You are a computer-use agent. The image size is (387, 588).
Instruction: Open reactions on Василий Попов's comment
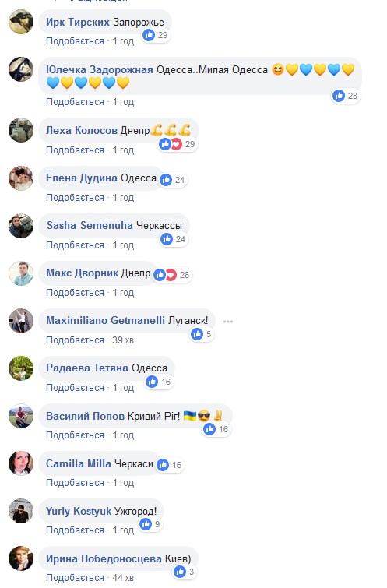click(216, 429)
